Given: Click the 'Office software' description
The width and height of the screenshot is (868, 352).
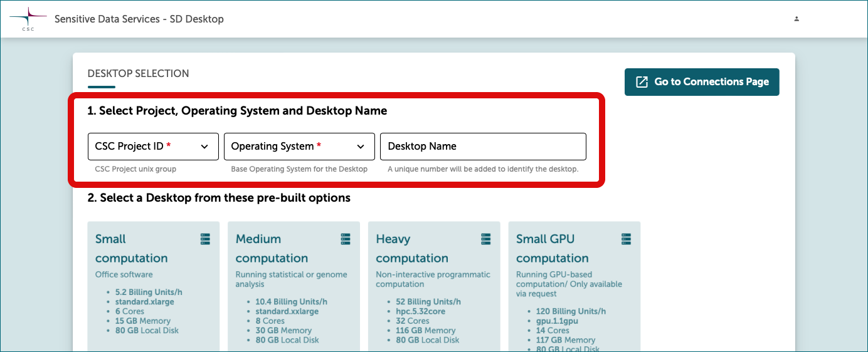Looking at the screenshot, I should (x=124, y=274).
